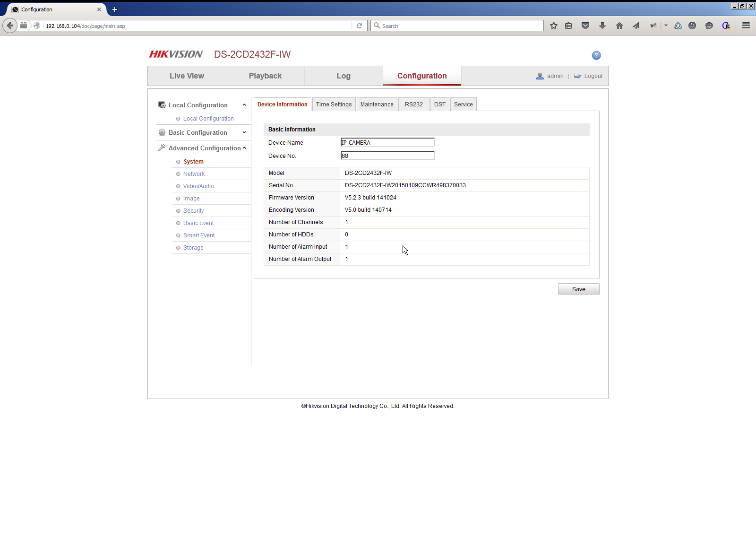
Task: Go to the Log tab
Action: pyautogui.click(x=344, y=76)
